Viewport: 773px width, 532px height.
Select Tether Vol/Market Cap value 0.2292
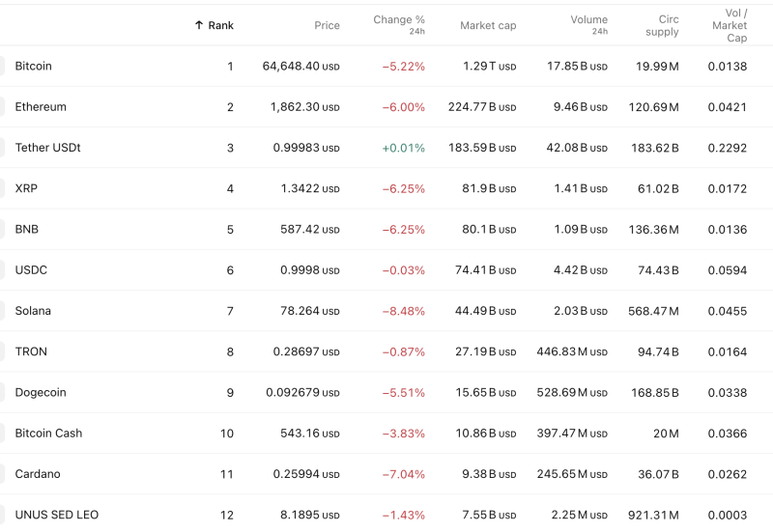tap(728, 148)
